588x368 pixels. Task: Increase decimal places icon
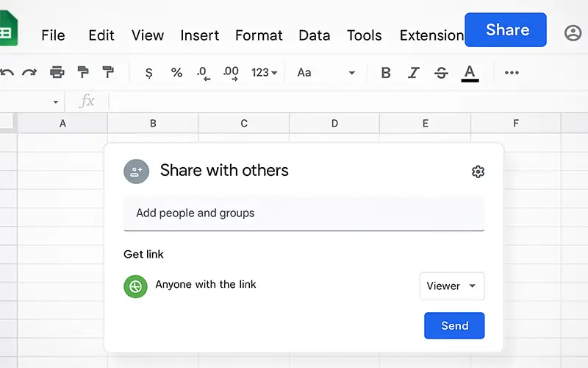231,72
